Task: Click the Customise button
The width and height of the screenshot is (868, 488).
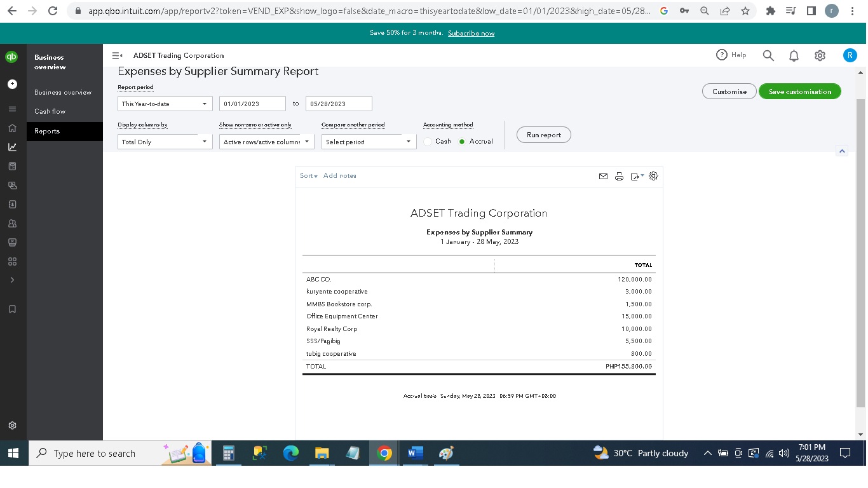Action: pyautogui.click(x=729, y=91)
